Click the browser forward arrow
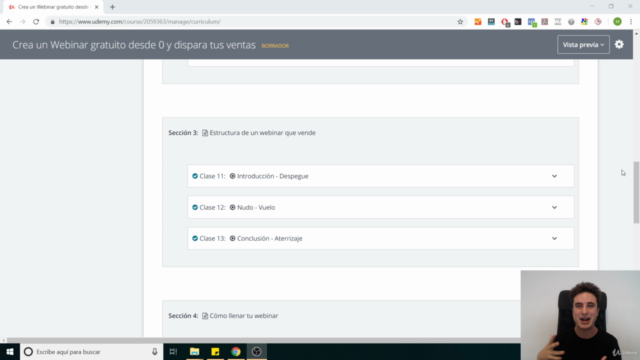The height and width of the screenshot is (360, 640). tap(22, 22)
